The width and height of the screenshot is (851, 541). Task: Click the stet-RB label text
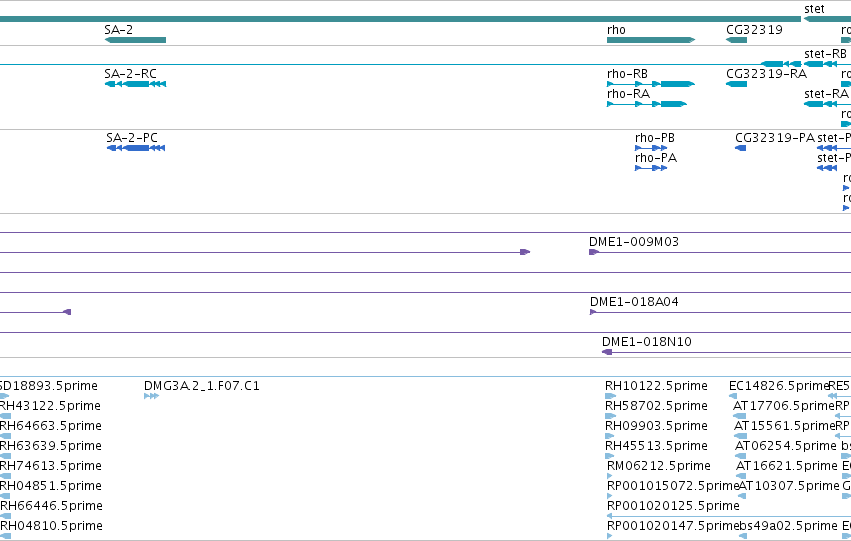pyautogui.click(x=825, y=54)
